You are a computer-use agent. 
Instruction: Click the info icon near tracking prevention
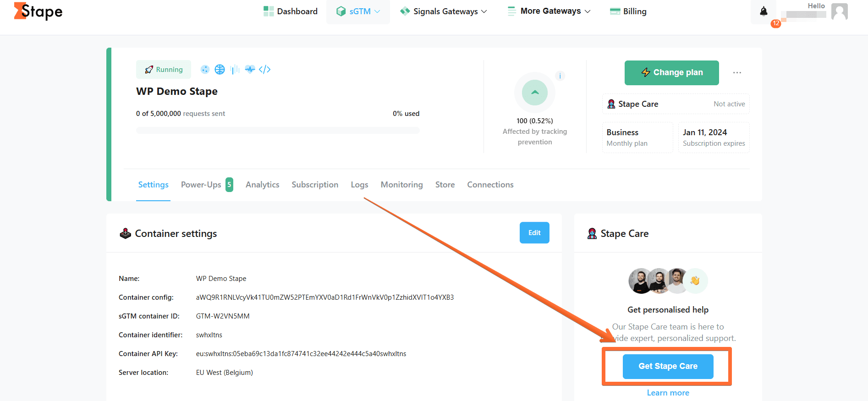point(560,76)
